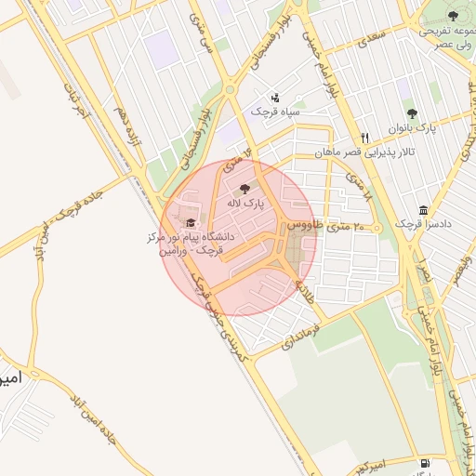Click the تالار پذیرایی قصر ماهان label
The height and width of the screenshot is (476, 476).
(364, 152)
